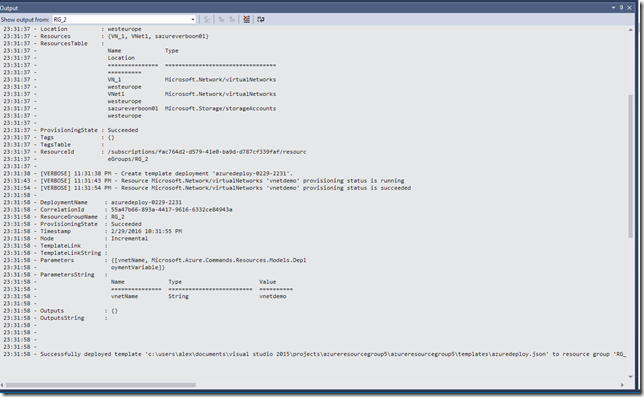Click vnetName in the parameters table row
The width and height of the screenshot is (644, 397).
coord(124,296)
